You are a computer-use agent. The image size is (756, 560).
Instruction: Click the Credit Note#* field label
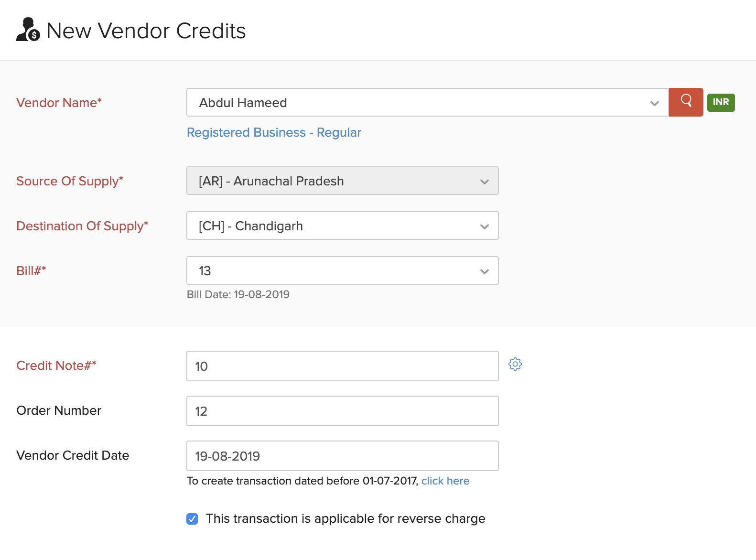pos(56,366)
